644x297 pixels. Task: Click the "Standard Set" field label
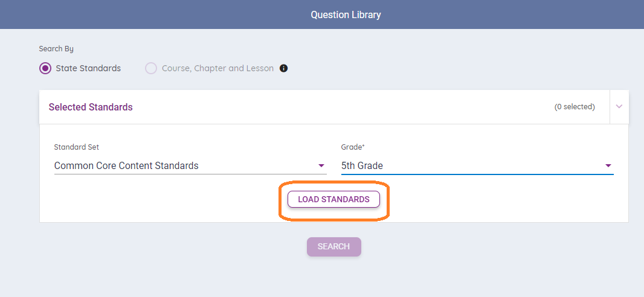(x=76, y=147)
